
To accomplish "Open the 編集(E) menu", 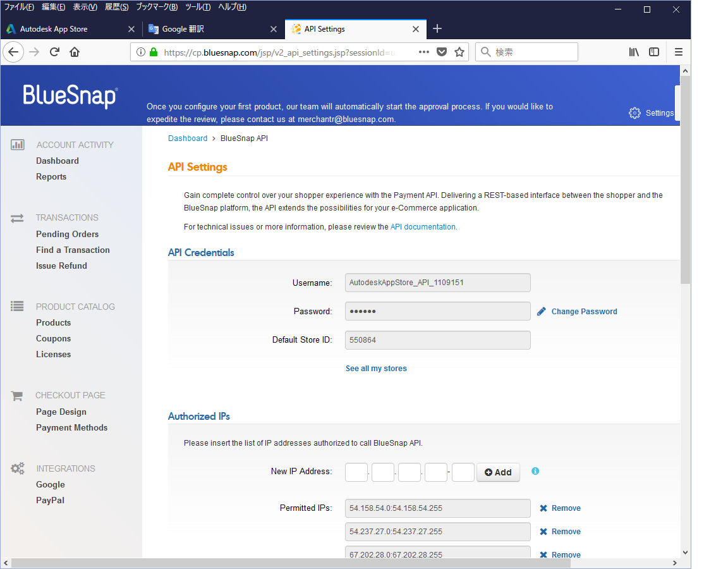I will tap(53, 7).
